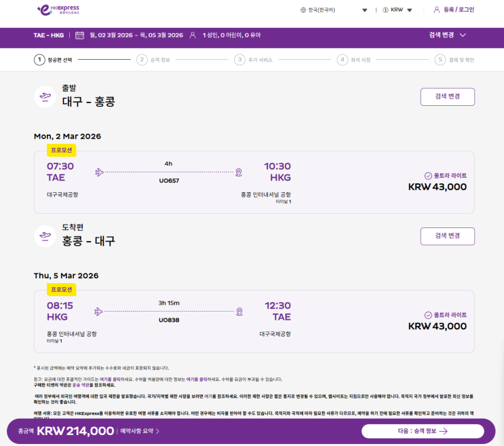Click the airplane icon on UO657 route line
Viewport: 504px width, 446px height.
99,172
